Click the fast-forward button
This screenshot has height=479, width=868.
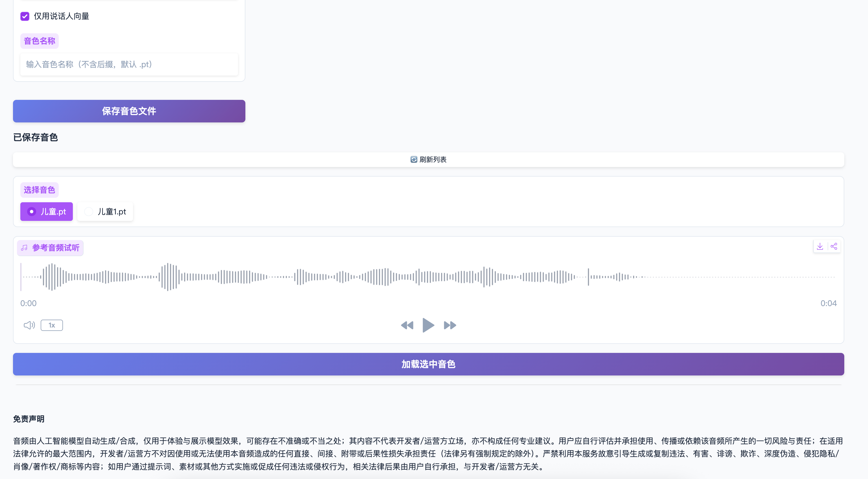(450, 325)
